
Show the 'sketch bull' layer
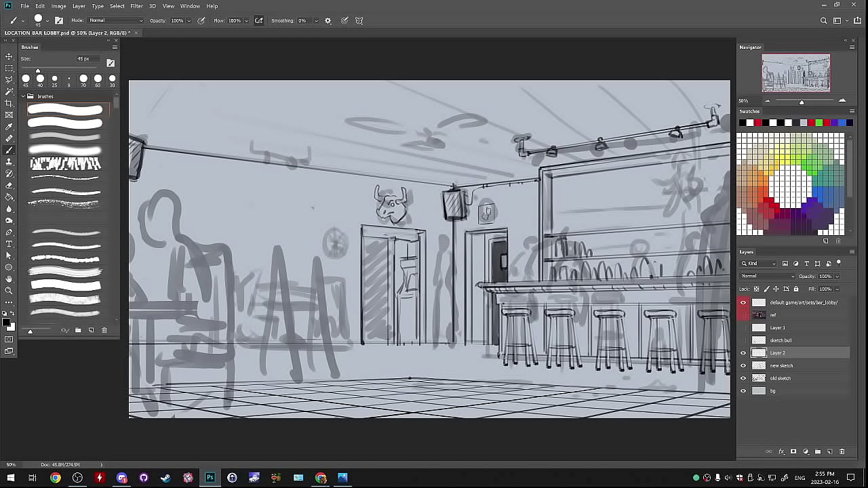pyautogui.click(x=743, y=340)
